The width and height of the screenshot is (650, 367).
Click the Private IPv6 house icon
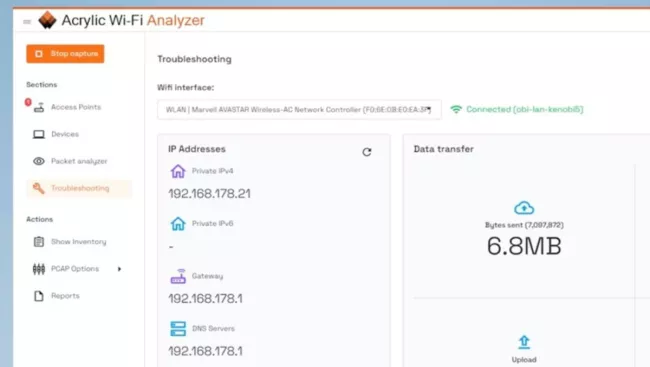178,224
